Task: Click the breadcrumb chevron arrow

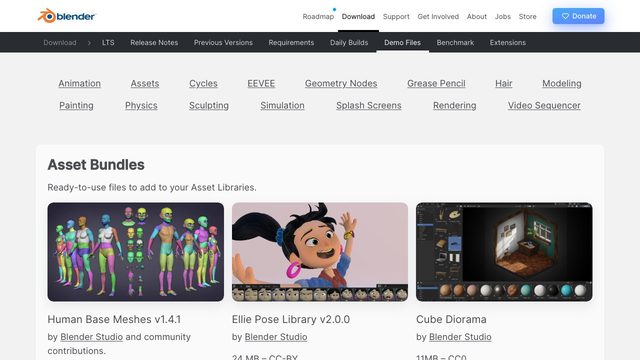Action: 89,42
